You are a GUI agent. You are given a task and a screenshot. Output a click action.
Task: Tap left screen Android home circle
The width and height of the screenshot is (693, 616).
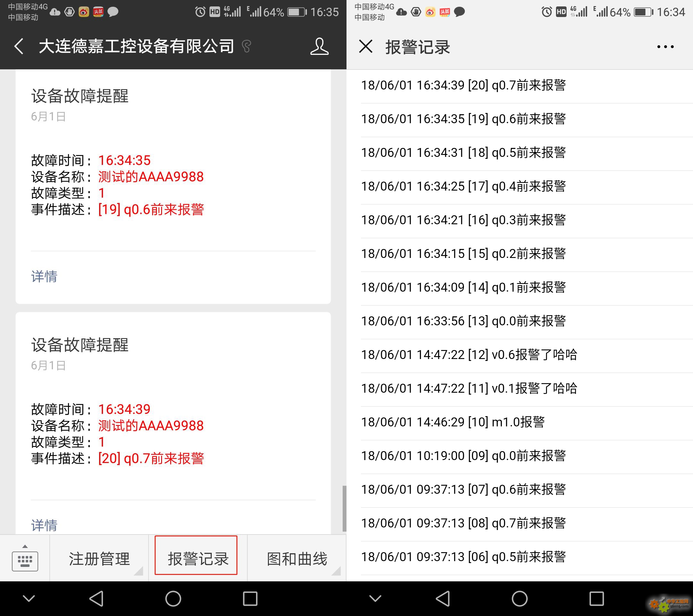[x=173, y=599]
